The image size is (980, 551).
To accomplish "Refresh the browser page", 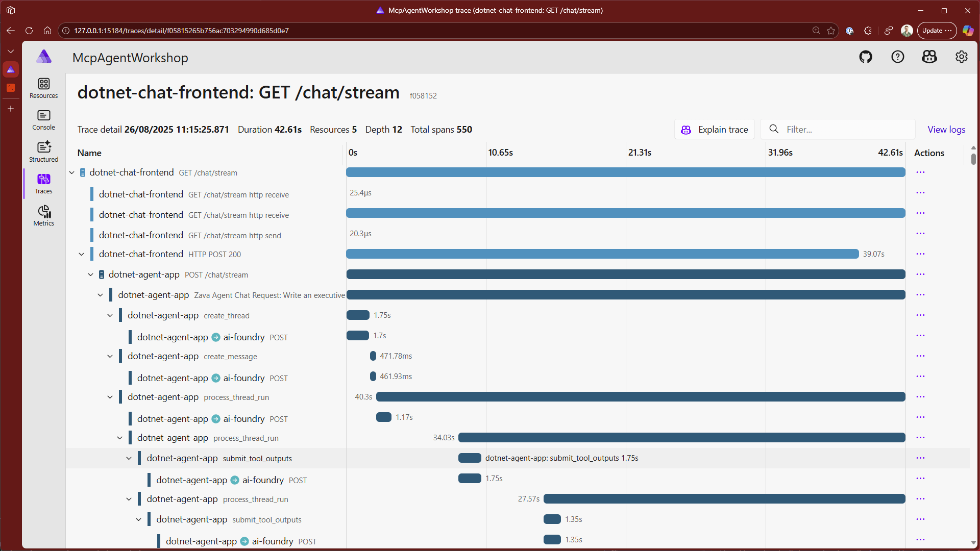I will [29, 31].
